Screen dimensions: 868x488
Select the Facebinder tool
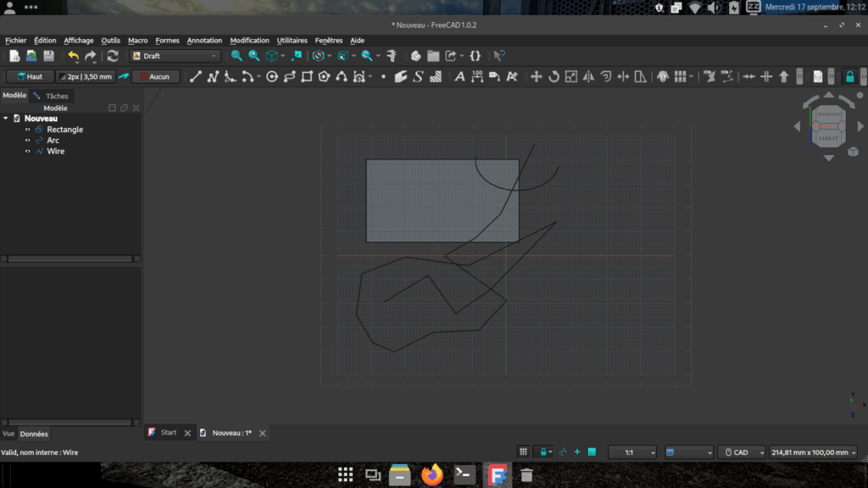[401, 77]
